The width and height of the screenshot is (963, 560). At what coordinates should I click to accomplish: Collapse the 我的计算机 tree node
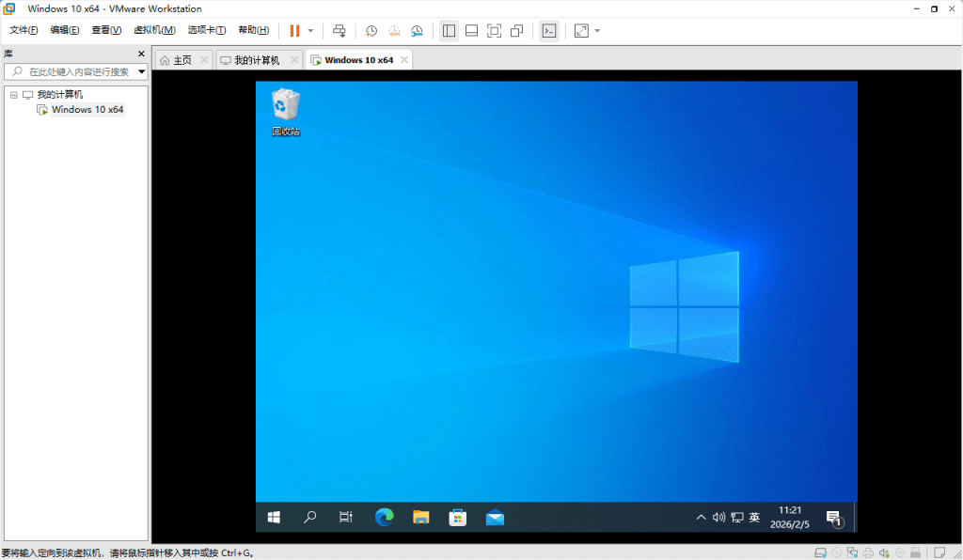(13, 95)
